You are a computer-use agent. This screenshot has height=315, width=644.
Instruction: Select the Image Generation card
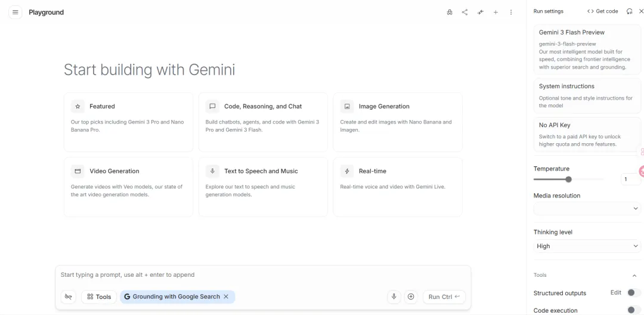[397, 122]
